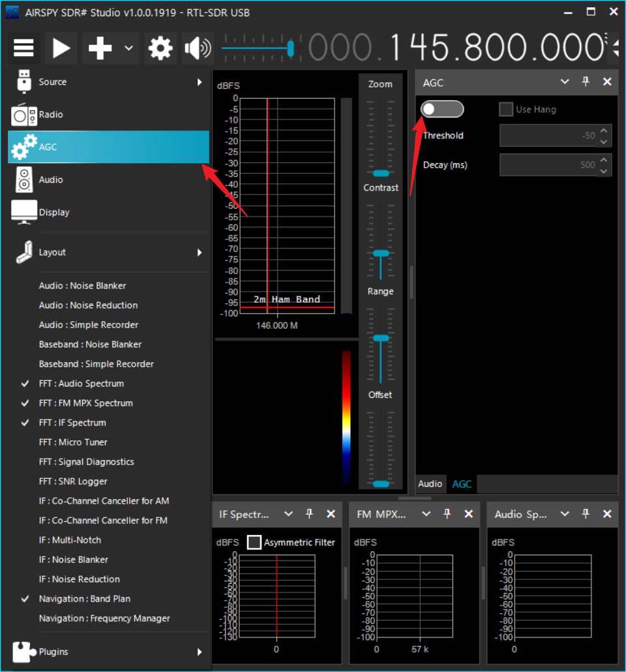
Task: Mute audio with the speaker icon
Action: 198,48
